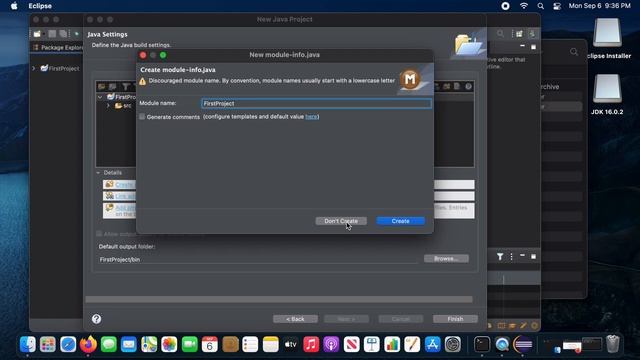Open Notes from the dock
The image size is (640, 360).
(270, 344)
